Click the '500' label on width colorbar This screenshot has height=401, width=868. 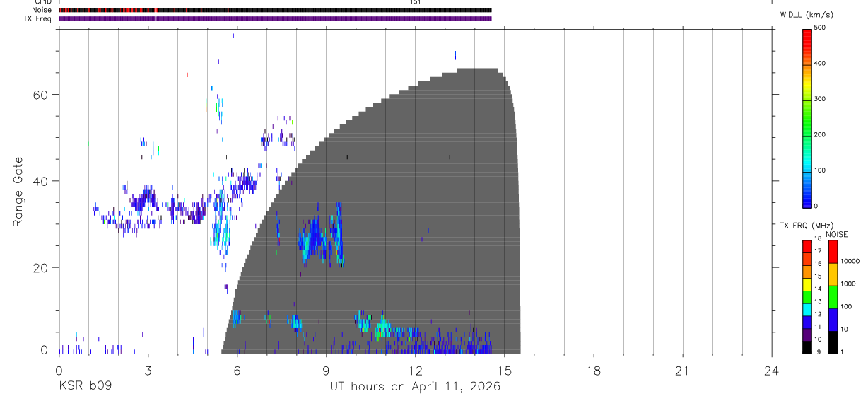click(820, 28)
